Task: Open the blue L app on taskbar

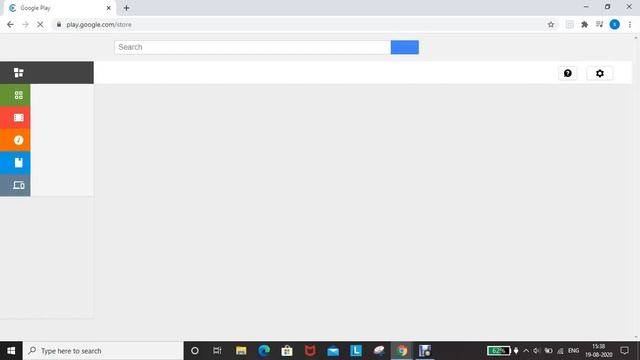Action: point(356,351)
